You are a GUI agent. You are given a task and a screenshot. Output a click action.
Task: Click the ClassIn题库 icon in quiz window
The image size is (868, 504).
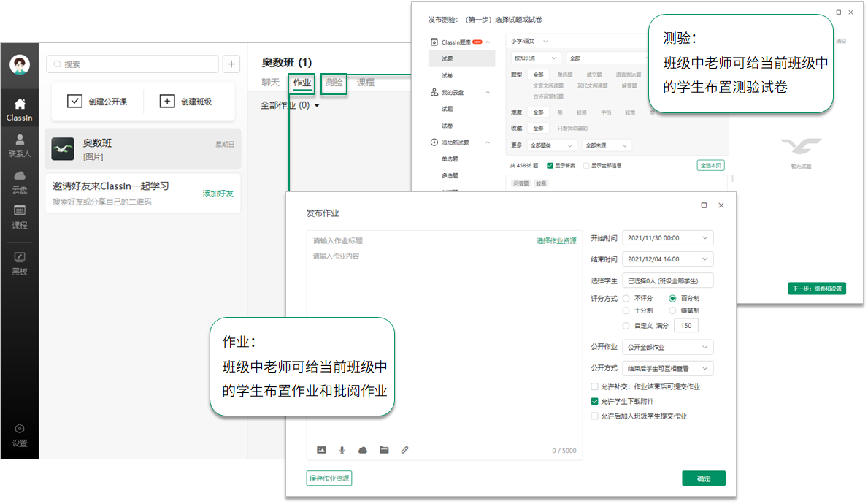click(434, 42)
